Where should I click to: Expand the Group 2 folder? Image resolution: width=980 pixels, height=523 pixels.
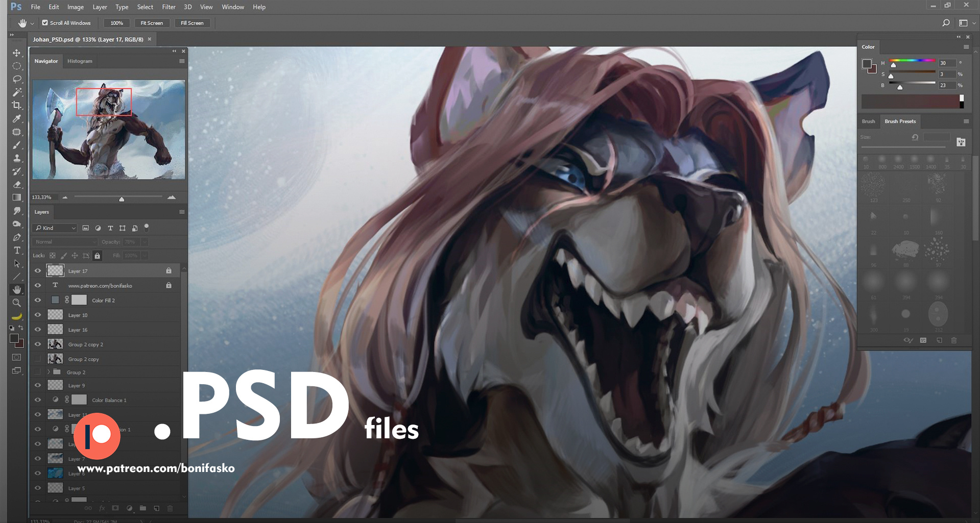49,372
